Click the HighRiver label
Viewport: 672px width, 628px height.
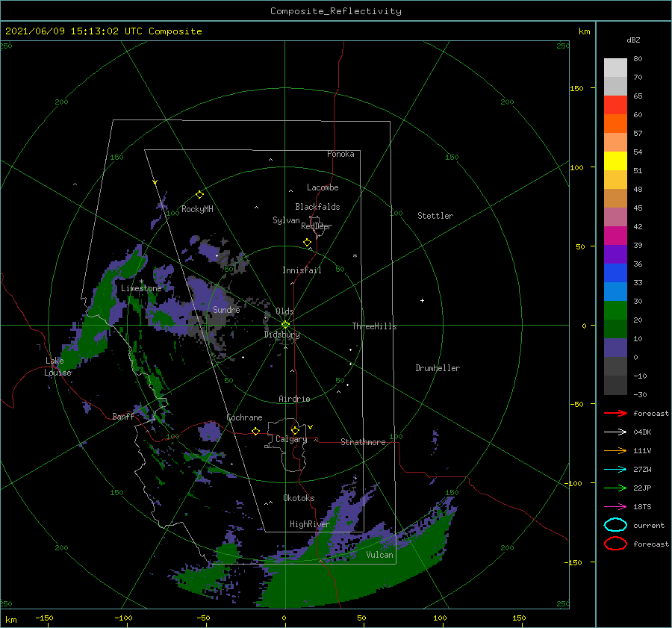[x=309, y=524]
